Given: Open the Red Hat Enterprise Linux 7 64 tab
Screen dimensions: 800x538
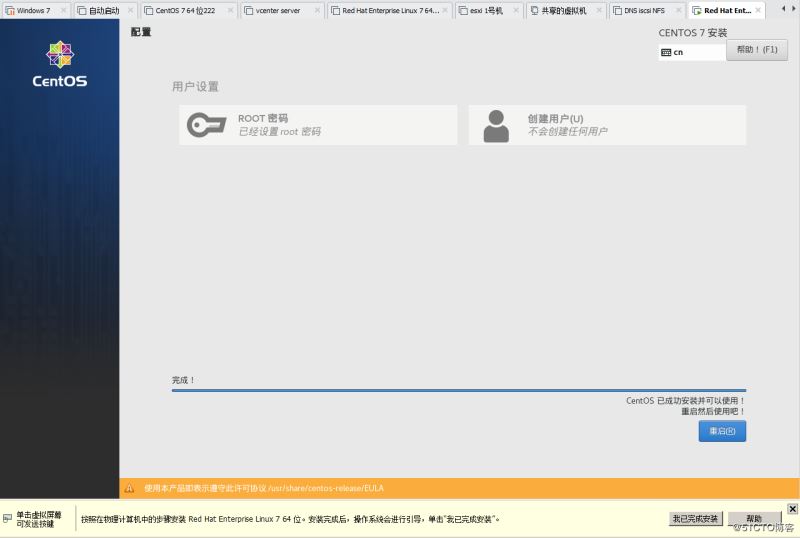Looking at the screenshot, I should coord(390,10).
